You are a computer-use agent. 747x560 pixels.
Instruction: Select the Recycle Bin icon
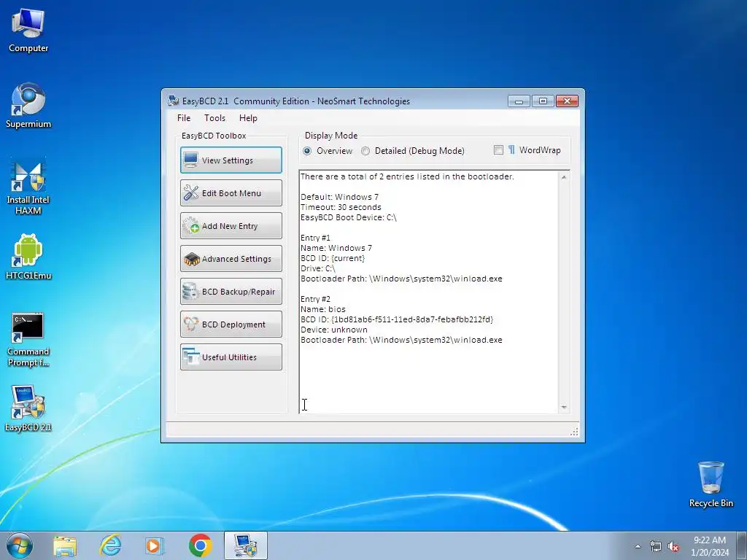pyautogui.click(x=711, y=484)
